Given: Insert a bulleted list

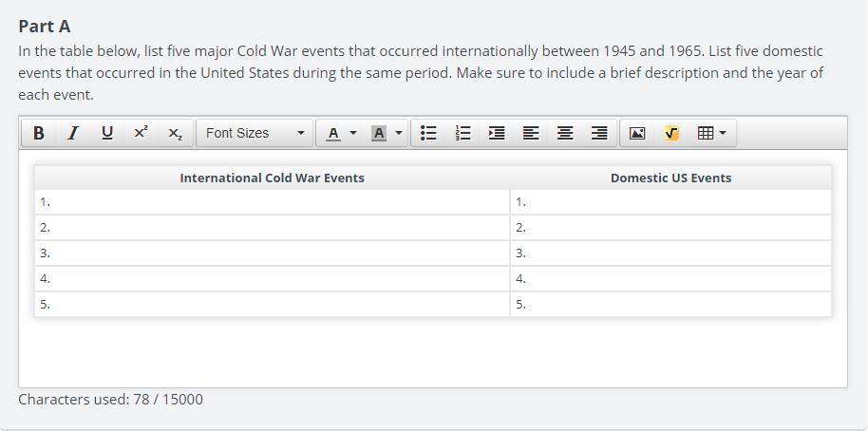Looking at the screenshot, I should coord(429,134).
